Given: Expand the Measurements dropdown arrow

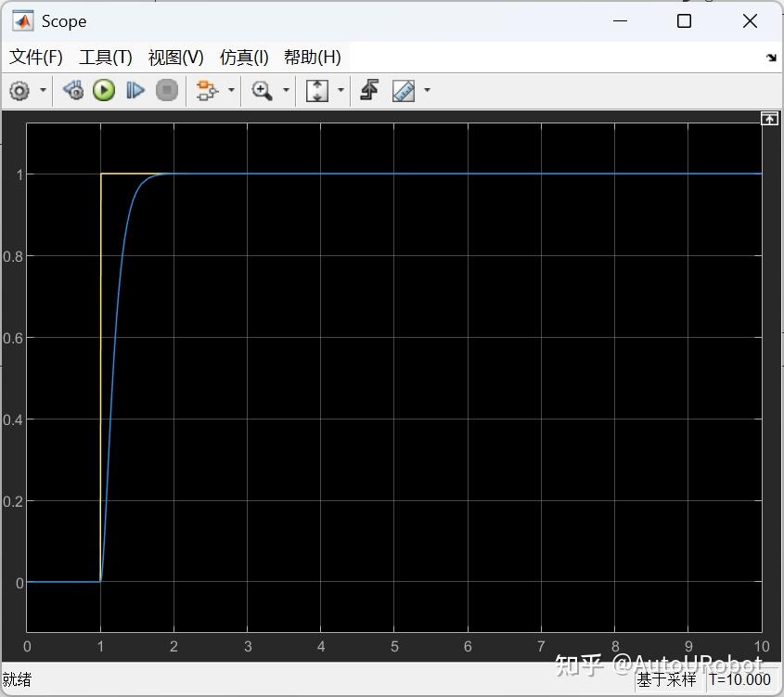Looking at the screenshot, I should [427, 91].
